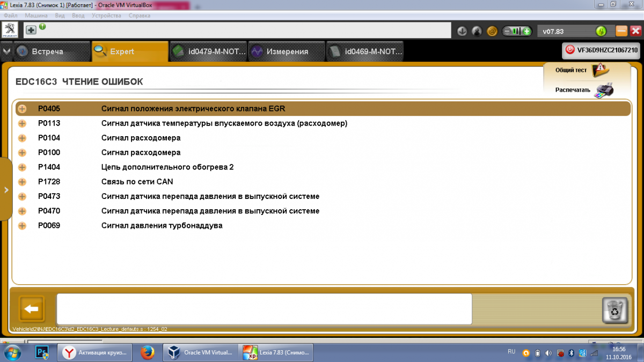
Task: Switch to the Встреча tab
Action: (x=47, y=51)
